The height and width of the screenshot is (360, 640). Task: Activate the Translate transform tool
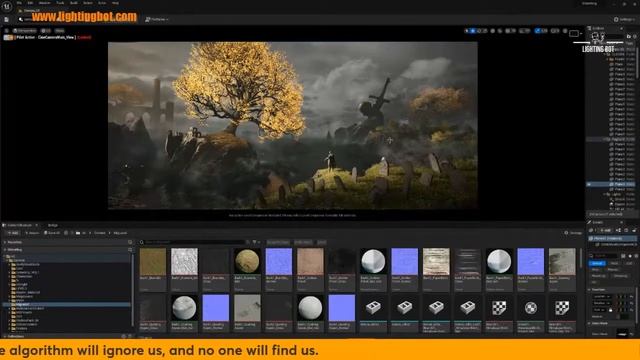tap(473, 31)
